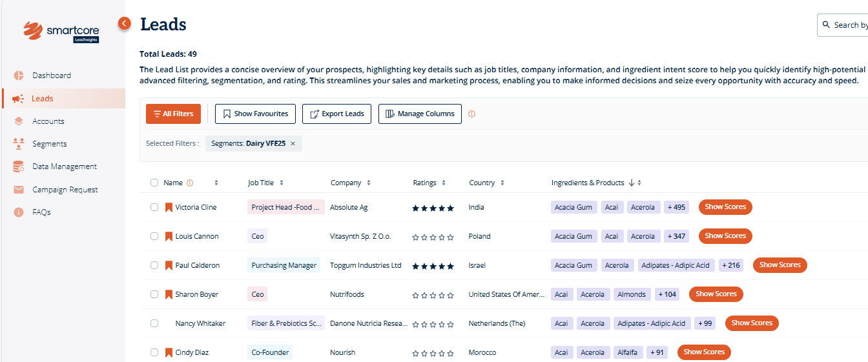
Task: Open the All Filters panel
Action: 173,114
